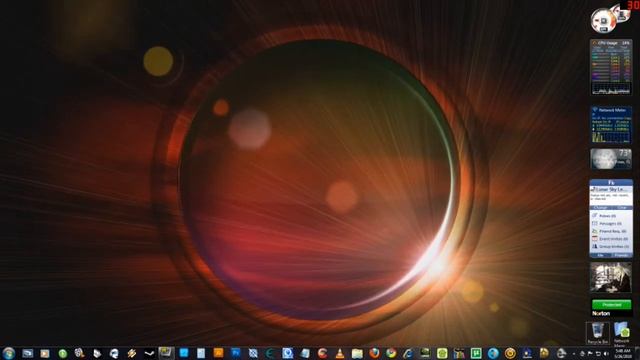Viewport: 640px width, 360px height.
Task: Launch VLC media player from taskbar
Action: (340, 353)
